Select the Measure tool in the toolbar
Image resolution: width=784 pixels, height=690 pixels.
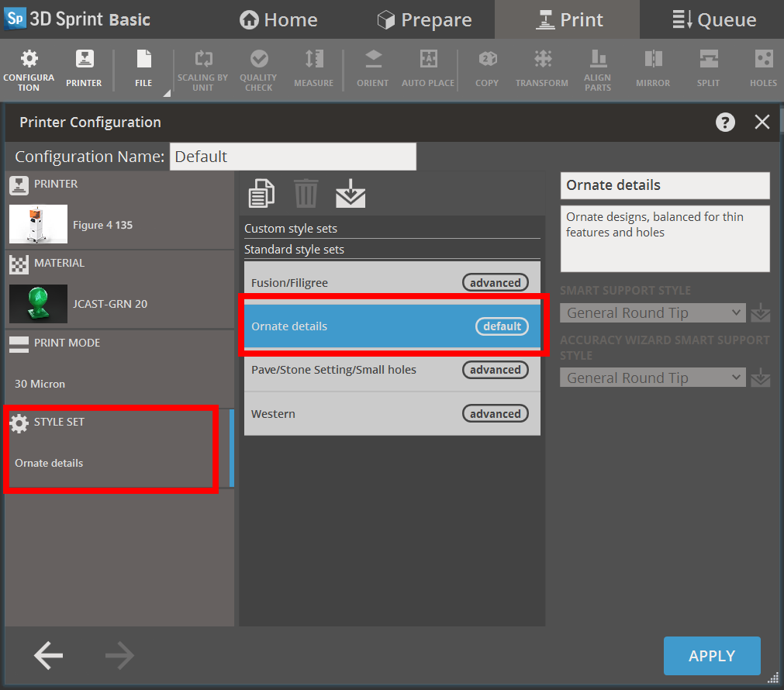point(313,68)
